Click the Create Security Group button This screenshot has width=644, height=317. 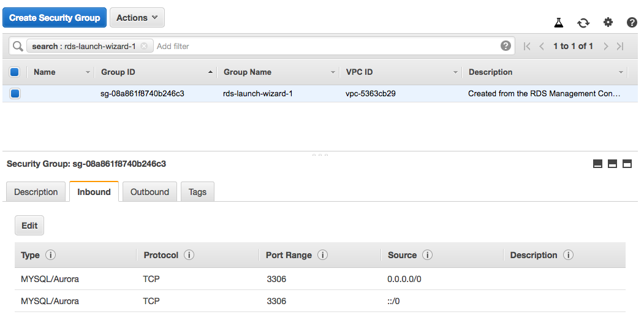tap(55, 18)
